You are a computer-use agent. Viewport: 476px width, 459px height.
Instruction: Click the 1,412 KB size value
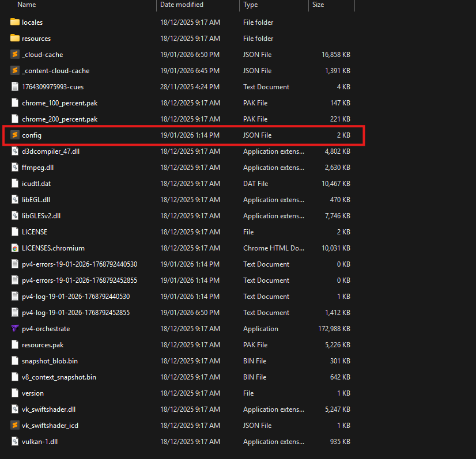pos(338,313)
